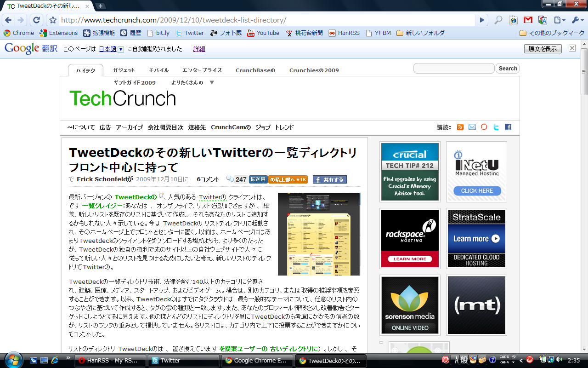
Task: Open the author Erick Schonfeld link
Action: (x=105, y=179)
